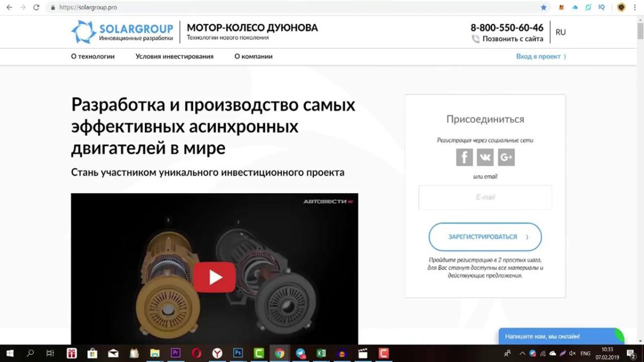Click the Facebook registration icon
The height and width of the screenshot is (362, 644).
click(464, 157)
